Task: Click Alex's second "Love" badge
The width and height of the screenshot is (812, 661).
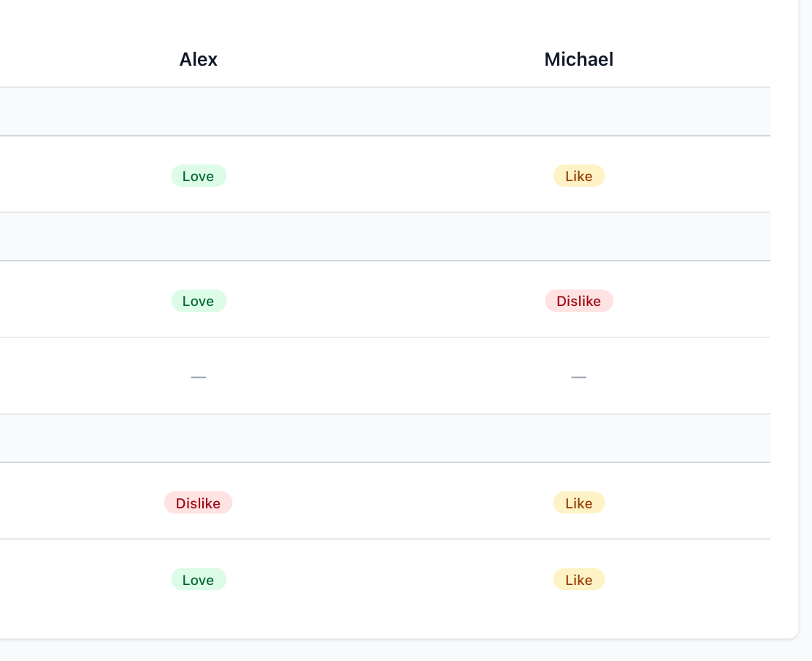Action: click(198, 300)
